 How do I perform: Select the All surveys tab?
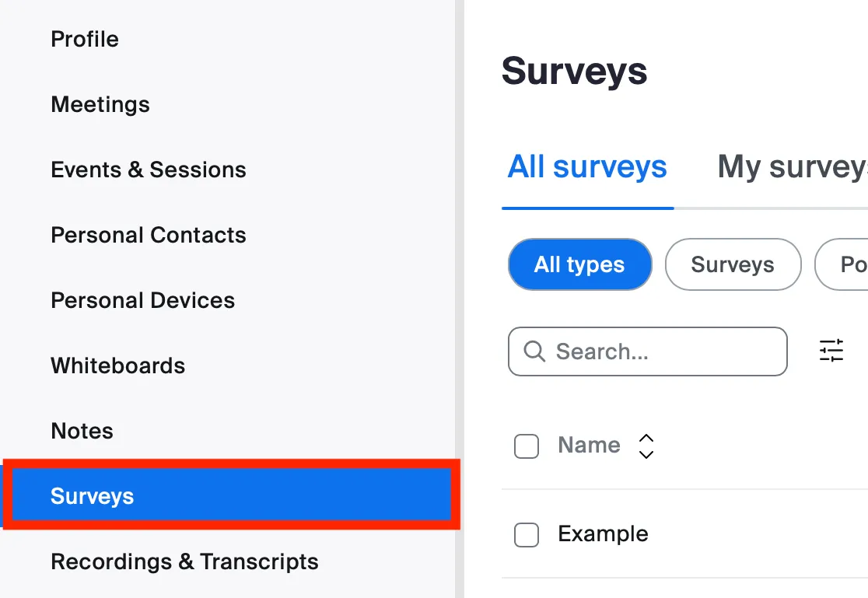tap(587, 166)
